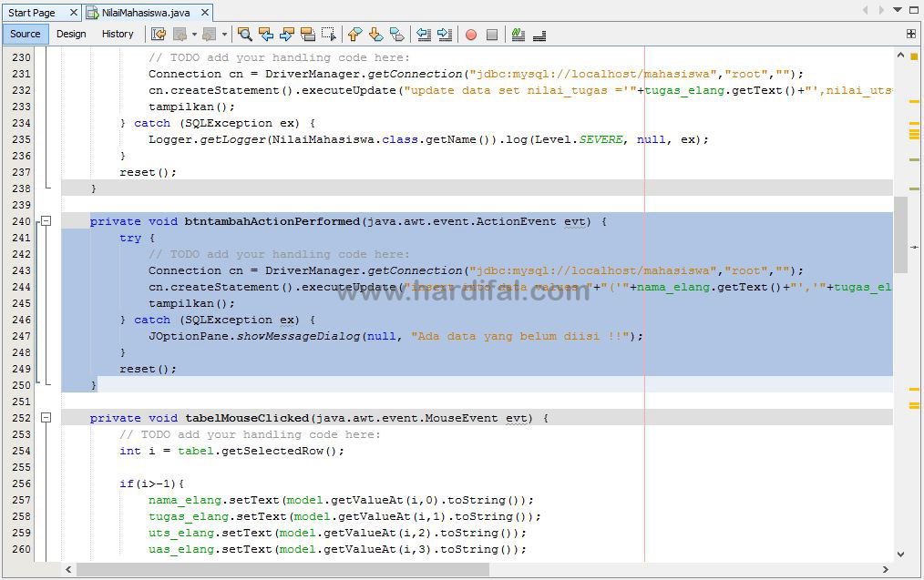This screenshot has width=924, height=580.
Task: Toggle a bookmark on the current line
Action: (x=398, y=34)
